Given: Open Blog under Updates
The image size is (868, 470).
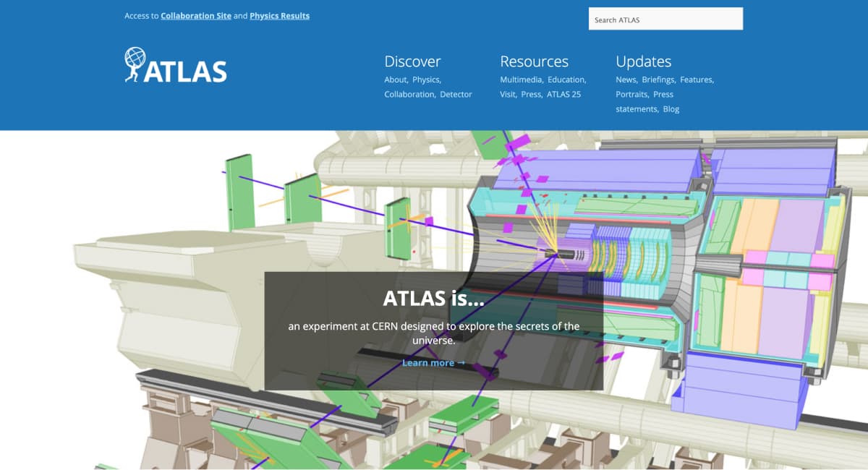Looking at the screenshot, I should pos(671,109).
